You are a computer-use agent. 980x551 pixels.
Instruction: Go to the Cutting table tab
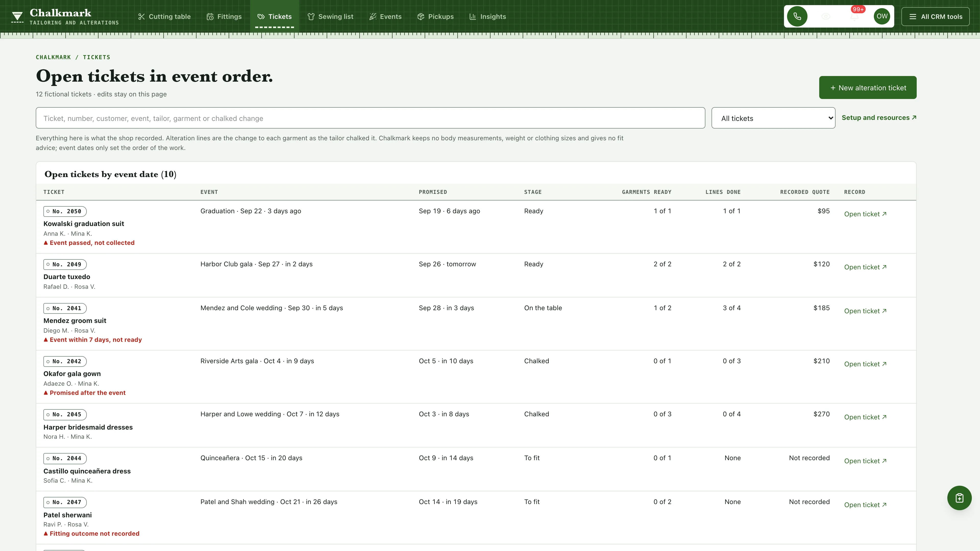pos(164,17)
